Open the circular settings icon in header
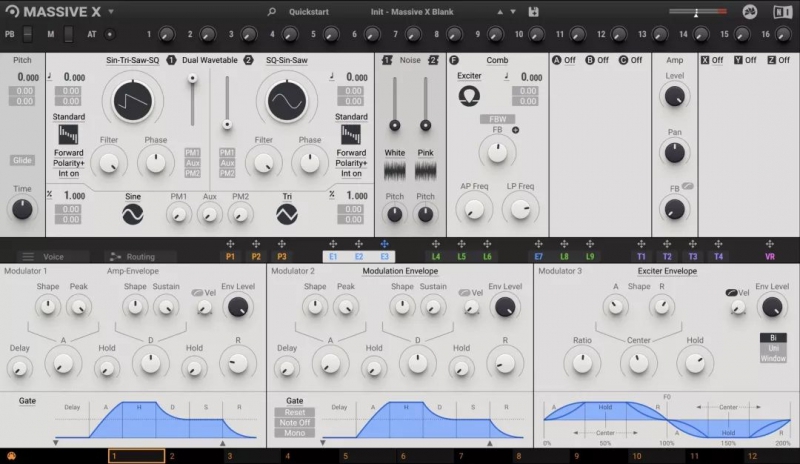 pos(749,12)
